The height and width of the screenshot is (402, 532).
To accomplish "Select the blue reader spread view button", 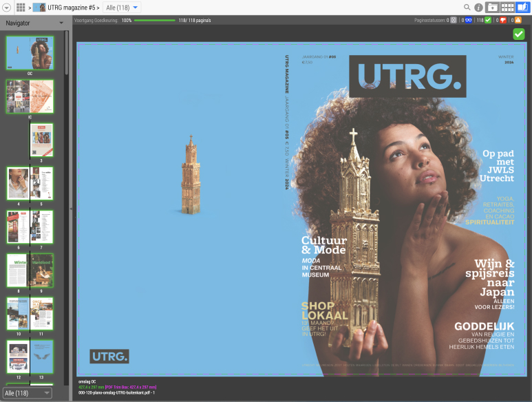I will (522, 8).
